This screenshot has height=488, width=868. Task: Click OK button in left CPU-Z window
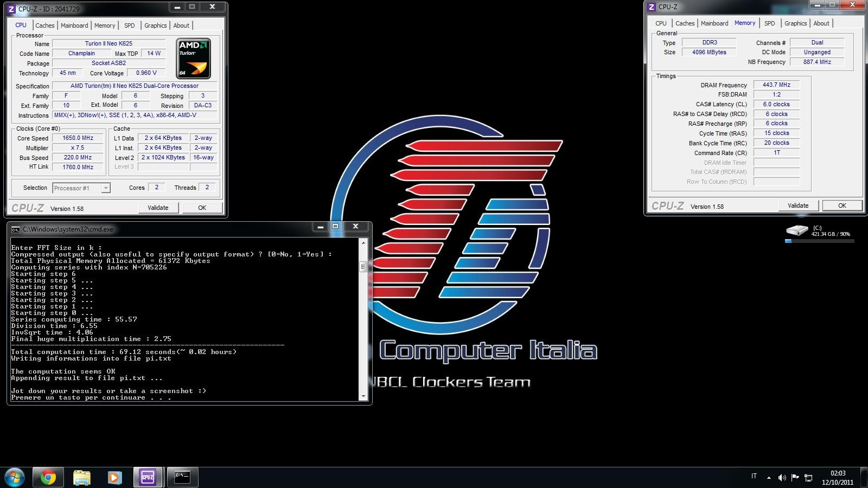(x=202, y=208)
